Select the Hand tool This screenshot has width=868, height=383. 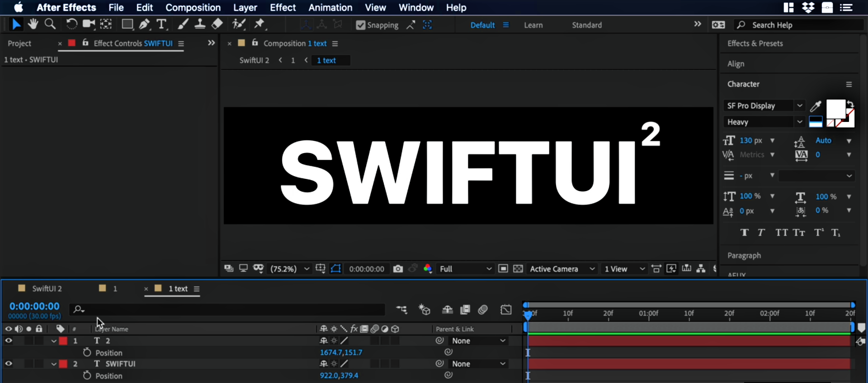click(33, 24)
